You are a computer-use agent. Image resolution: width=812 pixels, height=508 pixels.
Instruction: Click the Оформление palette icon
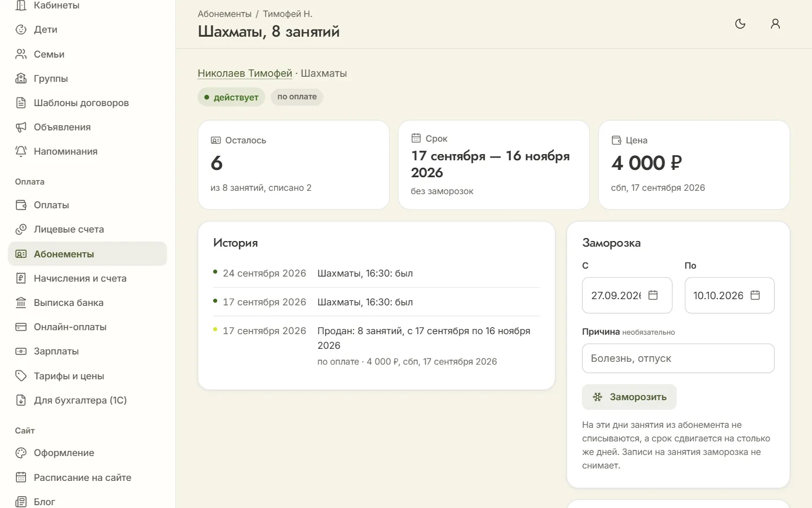21,453
